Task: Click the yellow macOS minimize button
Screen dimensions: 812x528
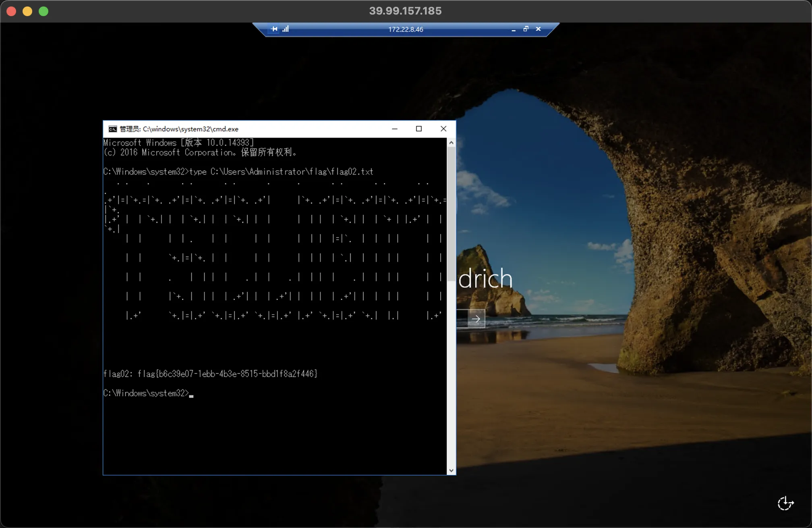Action: tap(27, 11)
